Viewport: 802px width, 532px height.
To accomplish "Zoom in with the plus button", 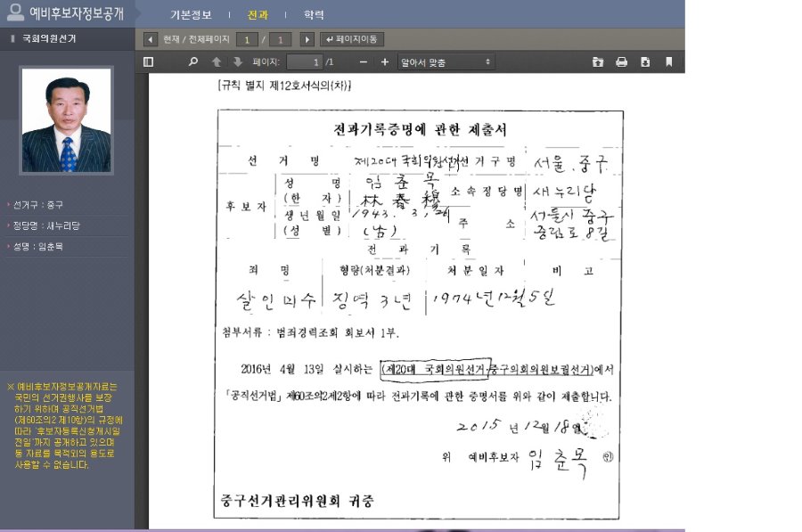I will point(385,62).
